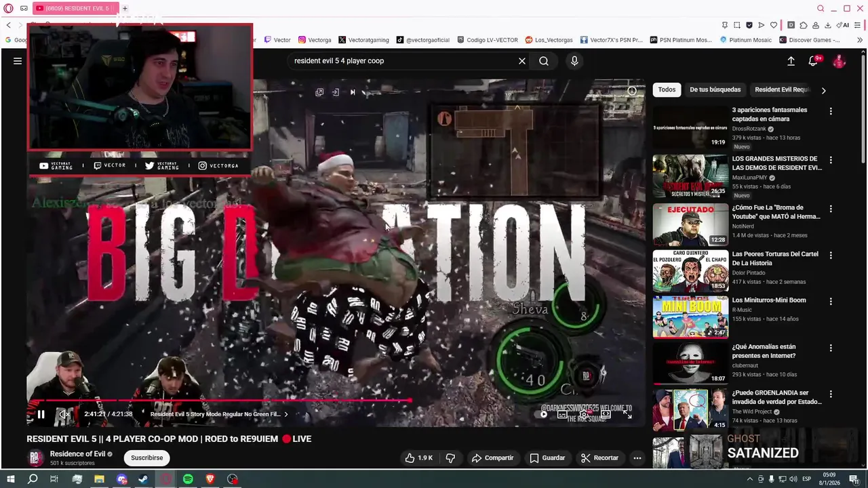Dislike the video with thumbs down

click(x=450, y=458)
